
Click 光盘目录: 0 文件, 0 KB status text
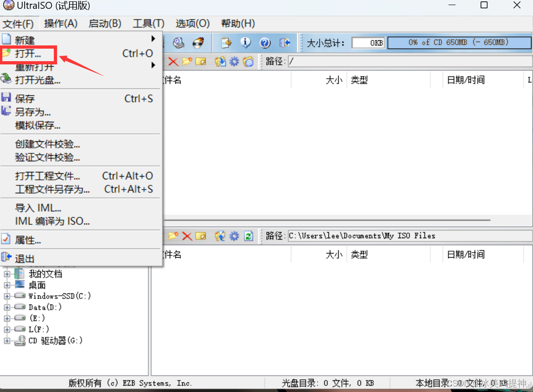[x=328, y=383]
